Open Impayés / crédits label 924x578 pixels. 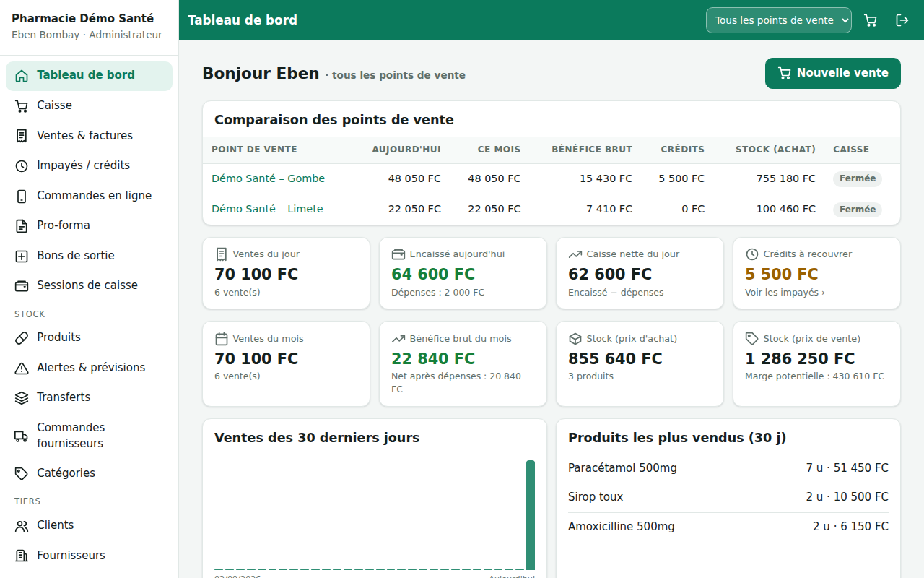coord(84,165)
